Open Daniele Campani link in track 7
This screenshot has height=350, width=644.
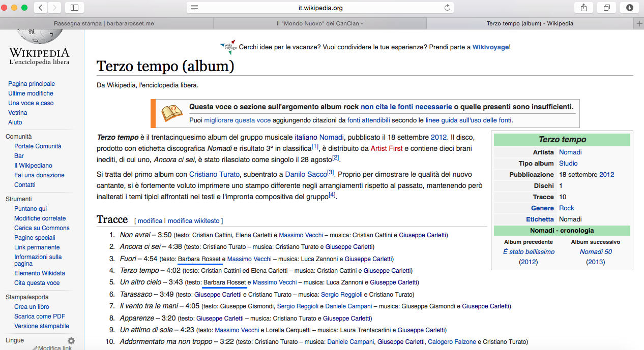point(348,306)
